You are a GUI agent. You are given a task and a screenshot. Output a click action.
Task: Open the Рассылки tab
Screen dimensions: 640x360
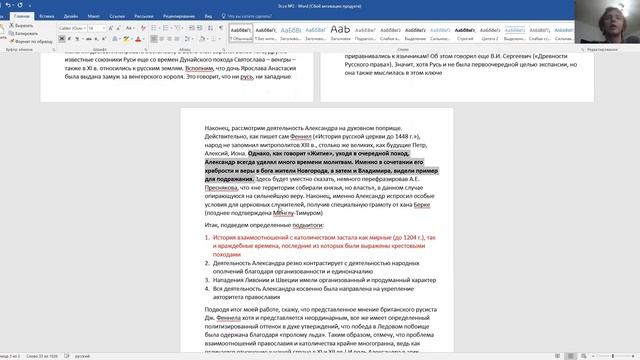144,16
